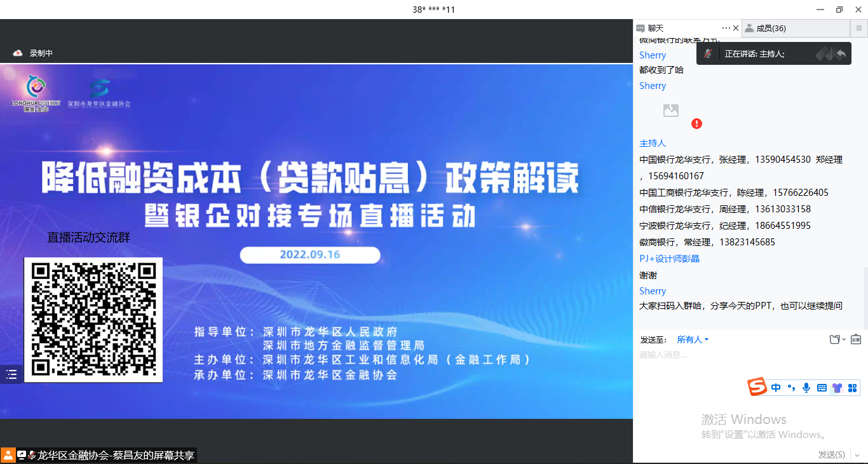Click the diamond logo in the speaker bar
This screenshot has height=464, width=868.
pyautogui.click(x=824, y=54)
